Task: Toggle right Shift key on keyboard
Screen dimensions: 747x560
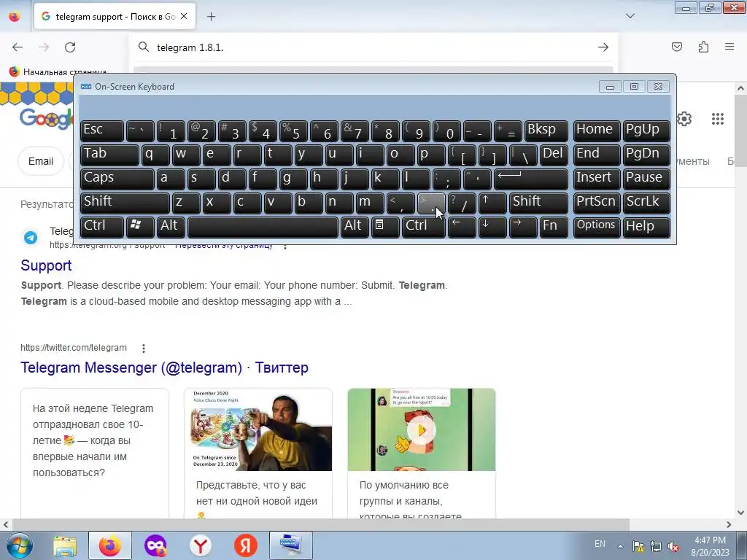Action: pos(538,203)
